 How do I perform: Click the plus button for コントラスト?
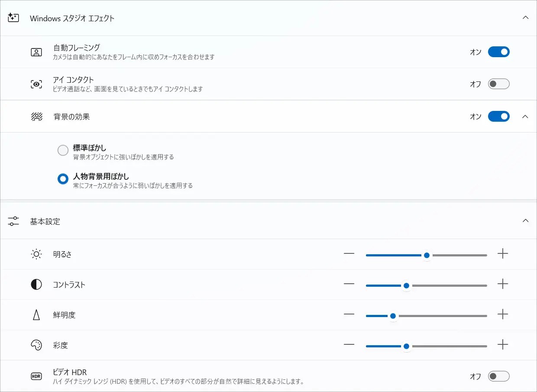(503, 285)
